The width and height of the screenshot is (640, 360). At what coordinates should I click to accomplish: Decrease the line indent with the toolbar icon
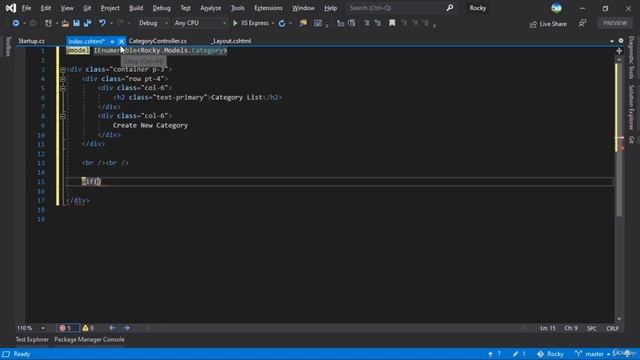click(x=367, y=23)
